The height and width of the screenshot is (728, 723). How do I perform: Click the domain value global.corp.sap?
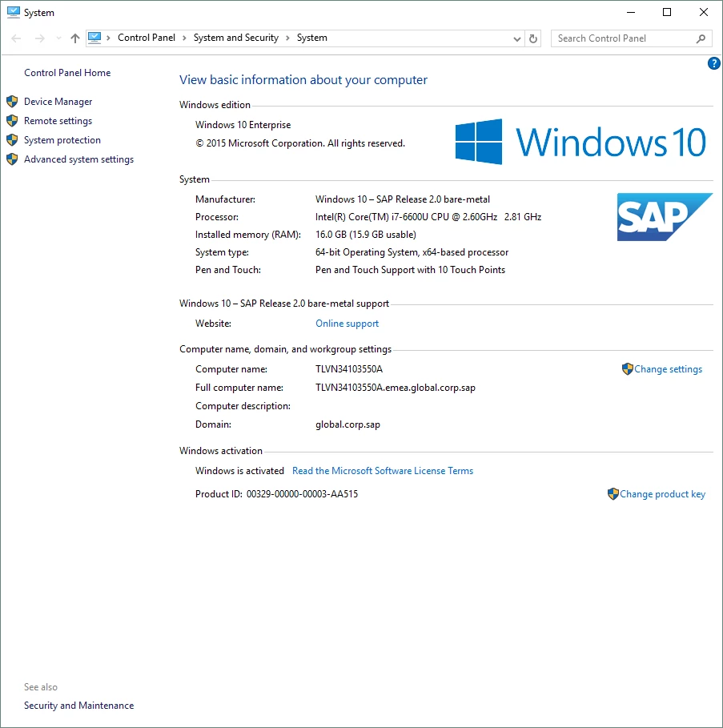pyautogui.click(x=347, y=424)
